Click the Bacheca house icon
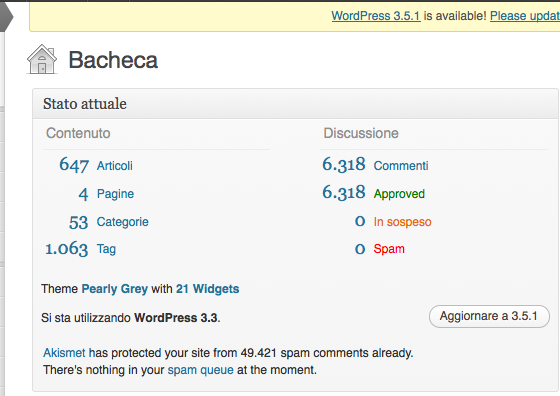Viewport: 560px width, 396px height. coord(42,59)
